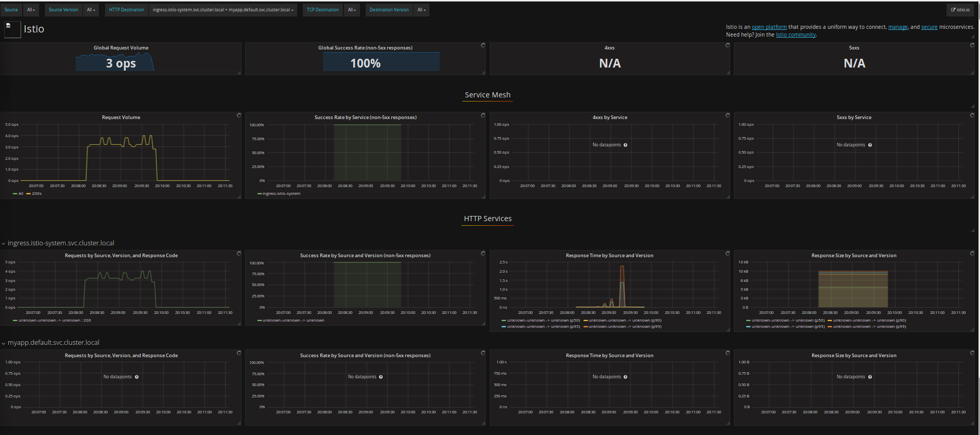The image size is (980, 435).
Task: Click the No datapoints help icon in myapp Response Time panel
Action: coord(625,377)
